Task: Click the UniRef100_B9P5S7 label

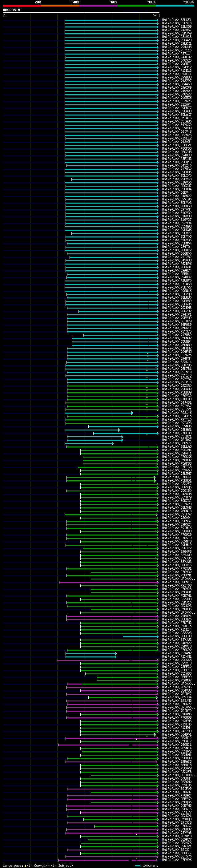Action: [x=177, y=521]
